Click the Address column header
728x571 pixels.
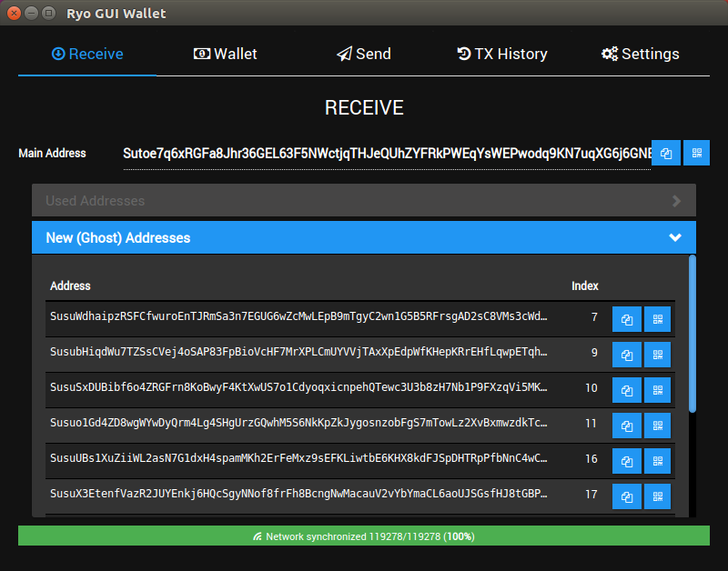click(x=70, y=285)
